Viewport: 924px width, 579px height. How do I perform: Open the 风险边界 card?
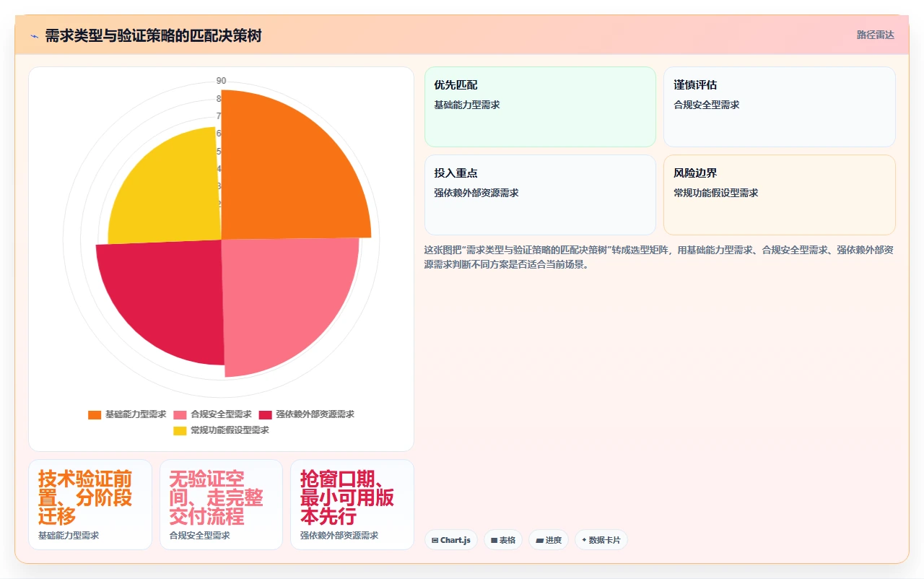[x=780, y=195]
